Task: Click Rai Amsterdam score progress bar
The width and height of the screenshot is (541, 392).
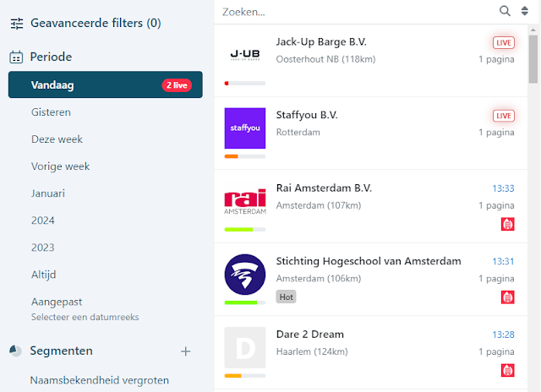Action: (x=245, y=230)
